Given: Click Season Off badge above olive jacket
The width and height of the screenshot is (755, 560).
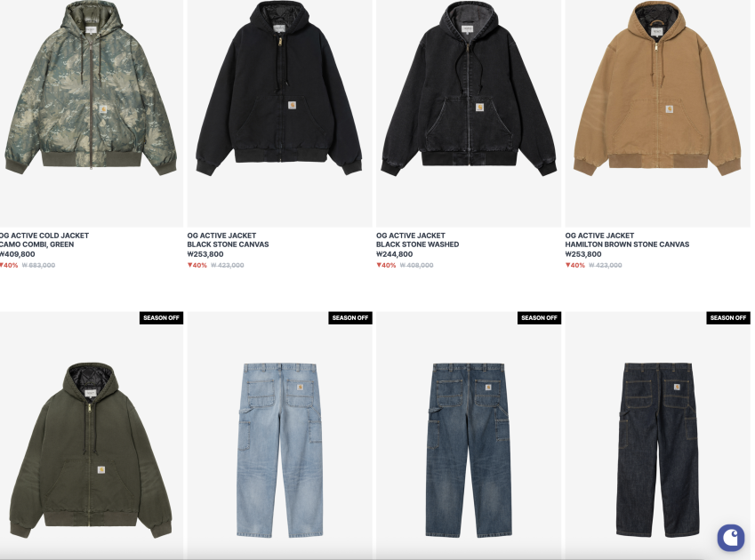Looking at the screenshot, I should 161,318.
